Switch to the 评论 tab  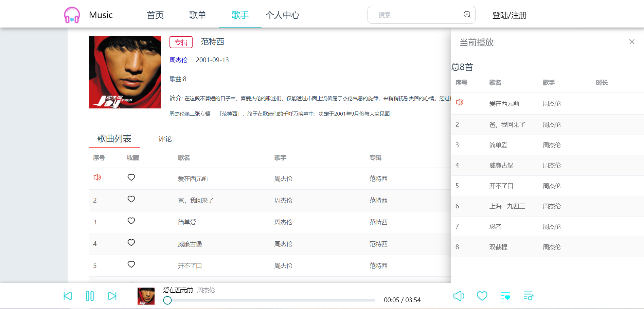click(x=165, y=139)
